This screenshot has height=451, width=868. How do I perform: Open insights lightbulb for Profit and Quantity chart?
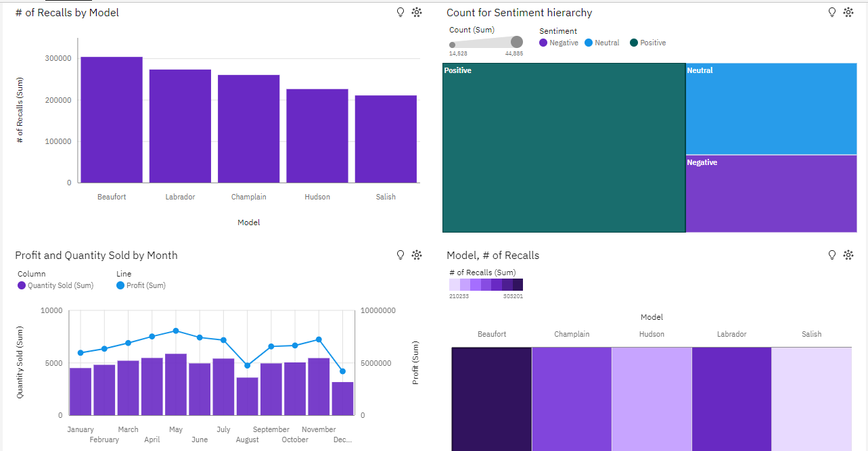(x=401, y=255)
